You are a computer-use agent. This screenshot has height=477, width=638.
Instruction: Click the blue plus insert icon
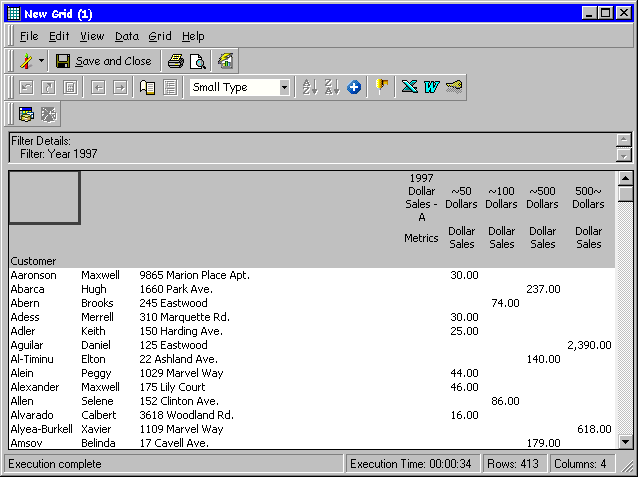point(354,87)
